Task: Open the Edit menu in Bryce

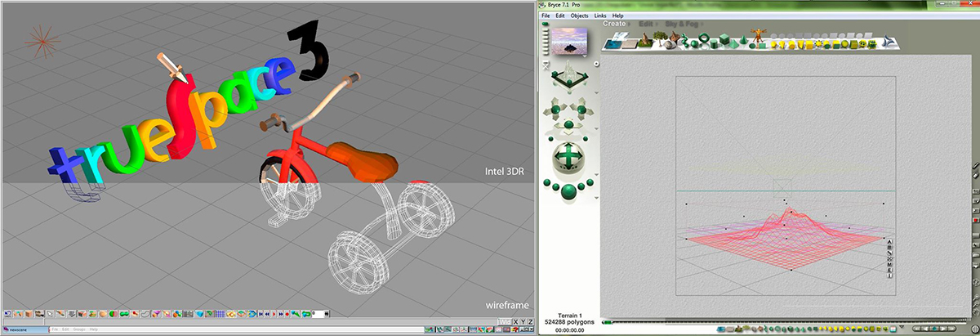Action: (x=560, y=16)
